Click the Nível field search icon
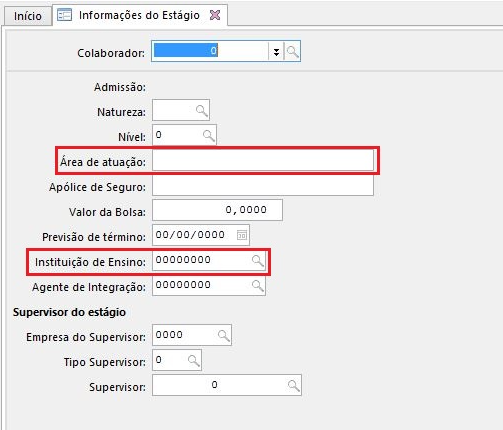 click(209, 135)
